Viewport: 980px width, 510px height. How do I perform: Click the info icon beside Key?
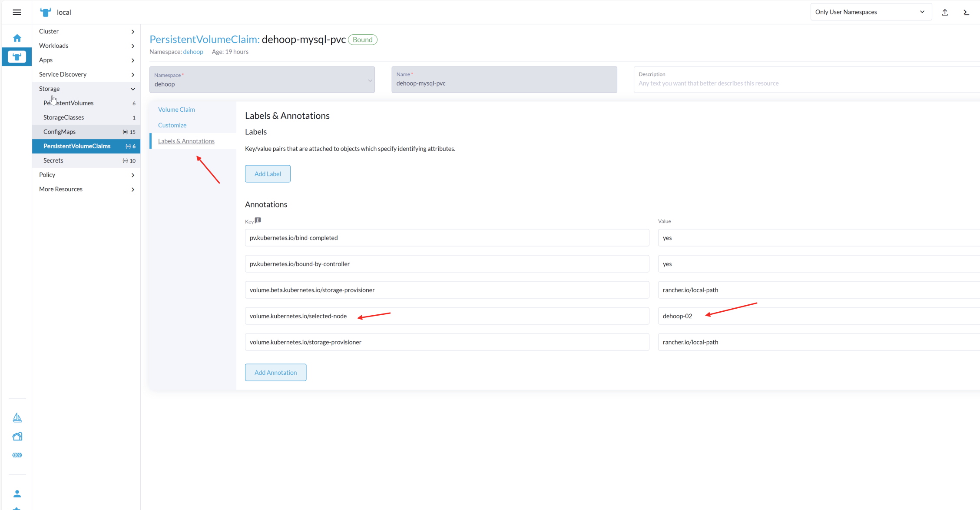[258, 220]
